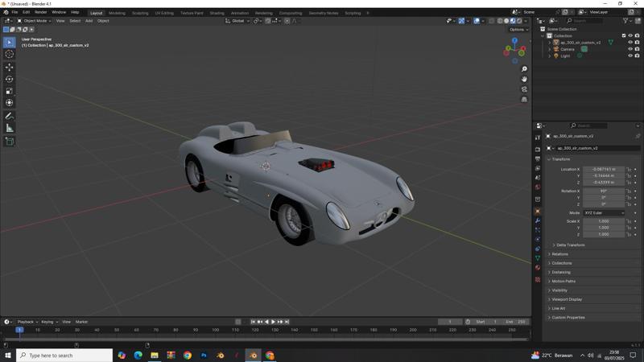
Task: Open the Material properties tab
Action: 538,268
